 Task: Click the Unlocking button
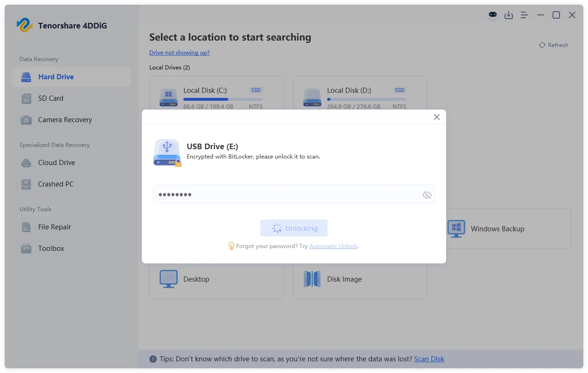(x=294, y=228)
